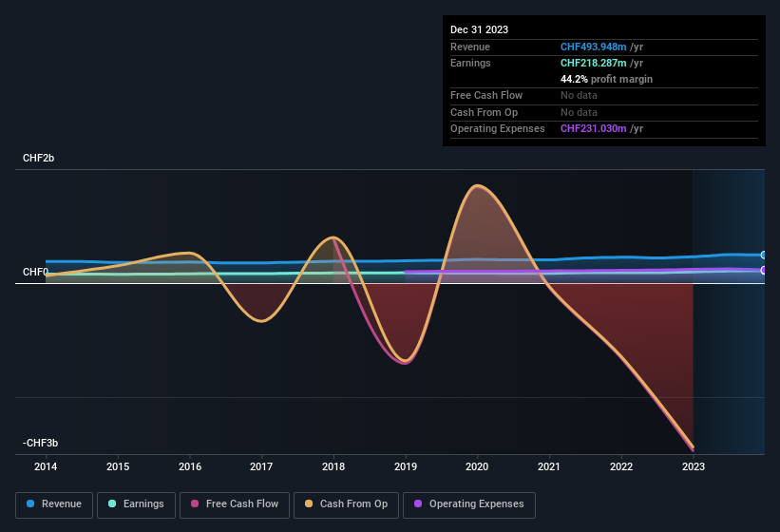780x532 pixels.
Task: Click the 2021 x-axis year label
Action: coord(549,466)
